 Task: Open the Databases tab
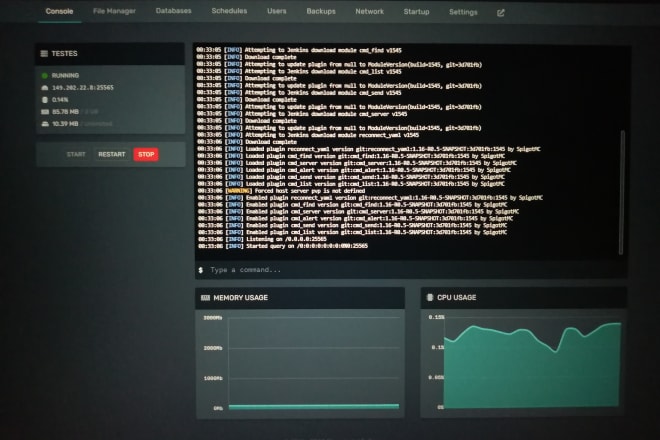click(173, 11)
